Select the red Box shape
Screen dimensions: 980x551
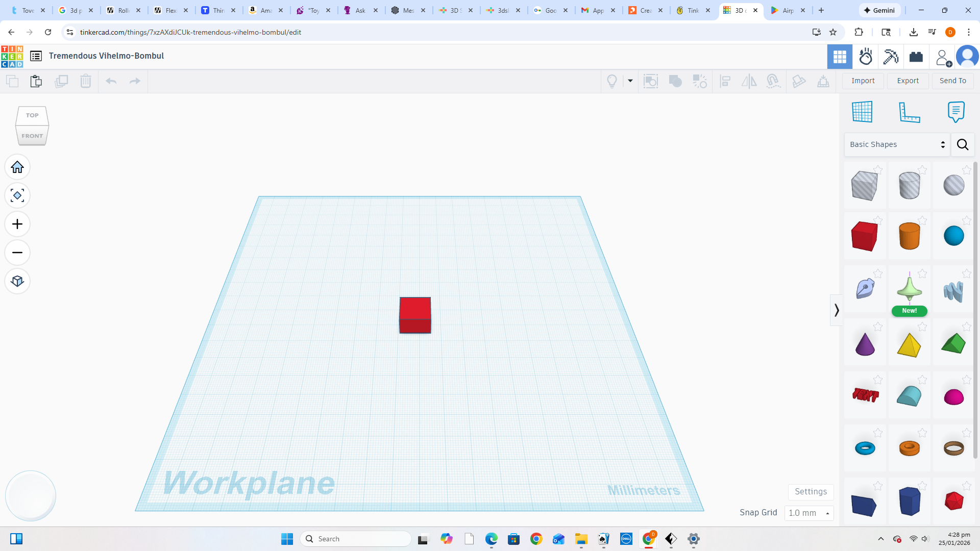pyautogui.click(x=864, y=236)
